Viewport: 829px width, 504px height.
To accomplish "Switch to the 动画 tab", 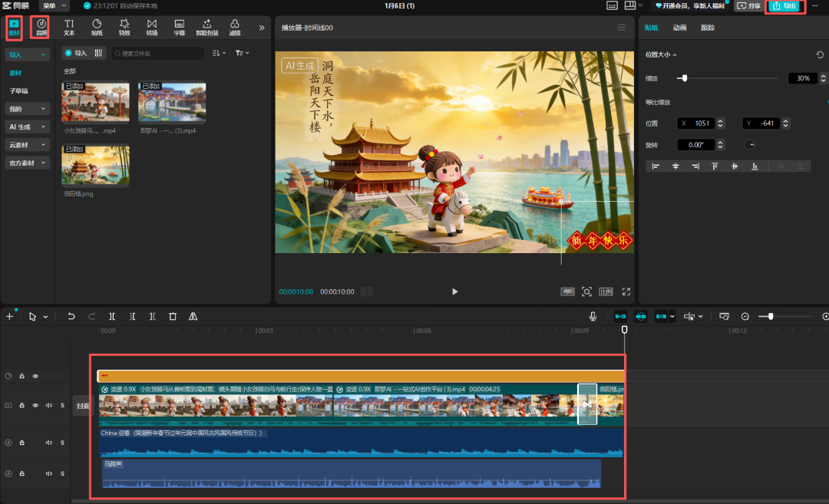I will coord(679,28).
